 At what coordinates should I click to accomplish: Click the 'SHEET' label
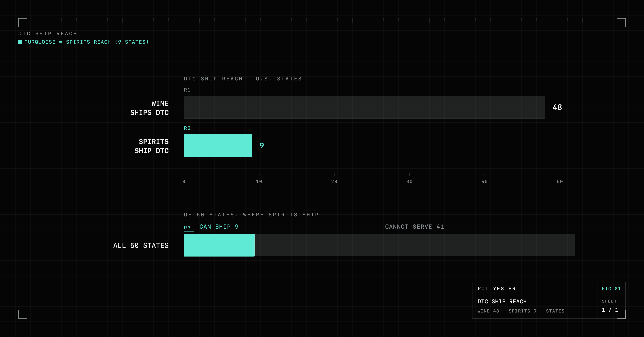tap(609, 301)
